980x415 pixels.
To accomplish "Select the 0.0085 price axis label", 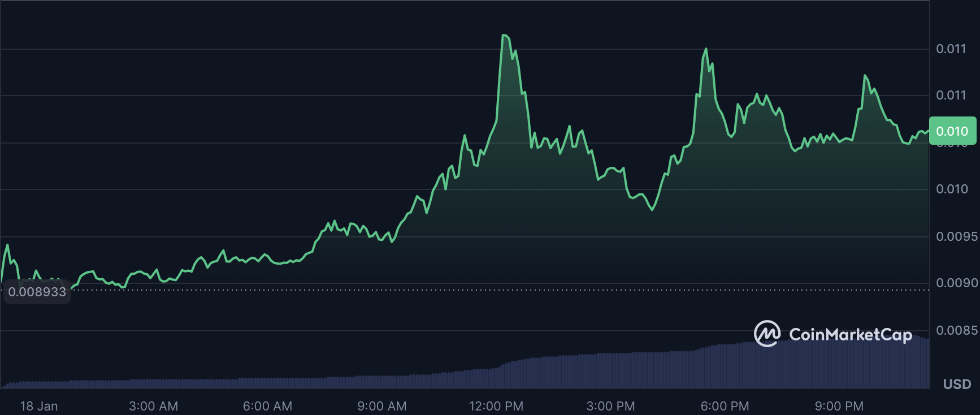I will point(956,330).
